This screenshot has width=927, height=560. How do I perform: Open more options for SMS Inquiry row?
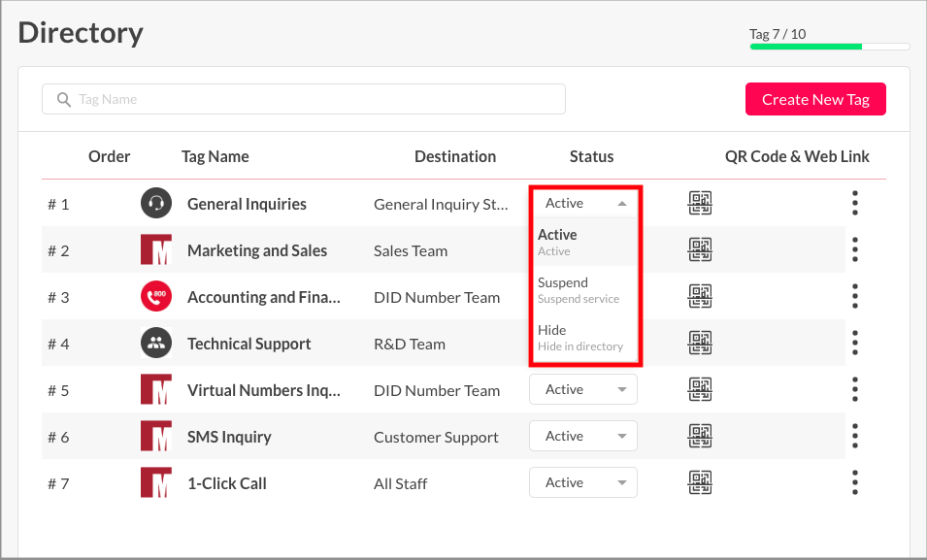click(855, 436)
